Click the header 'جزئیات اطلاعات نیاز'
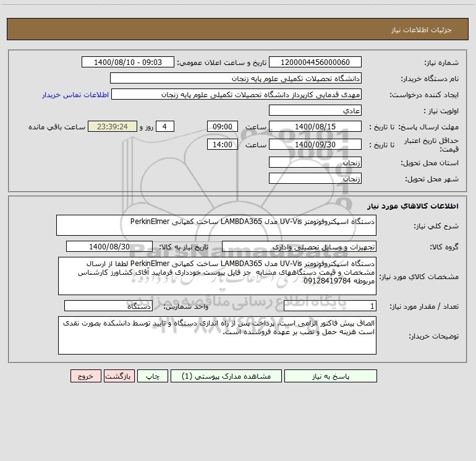The image size is (476, 461). click(x=422, y=30)
